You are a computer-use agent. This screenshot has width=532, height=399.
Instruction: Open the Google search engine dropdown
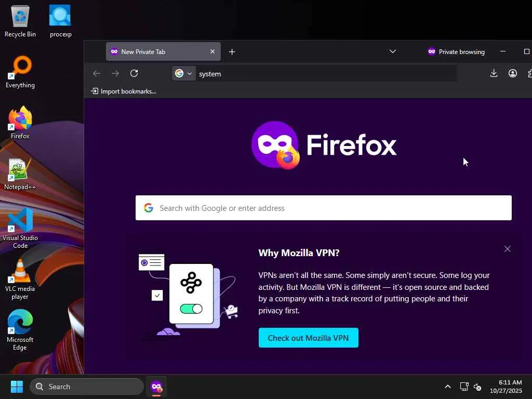[x=183, y=74]
